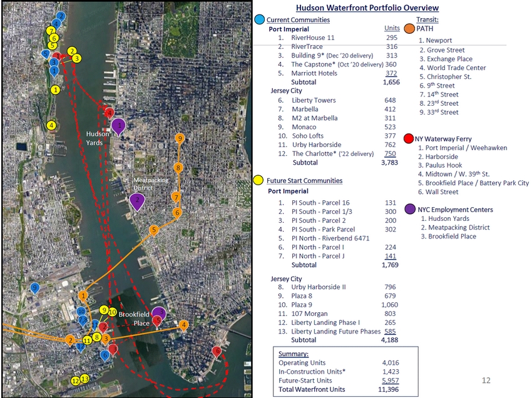
Task: Select yellow marker 13 at map bottom
Action: click(84, 379)
